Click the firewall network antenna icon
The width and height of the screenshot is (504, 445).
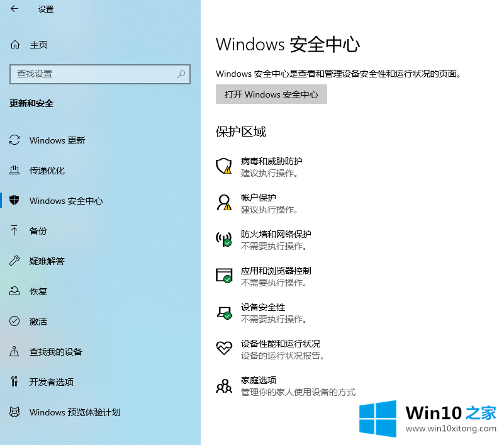(224, 239)
